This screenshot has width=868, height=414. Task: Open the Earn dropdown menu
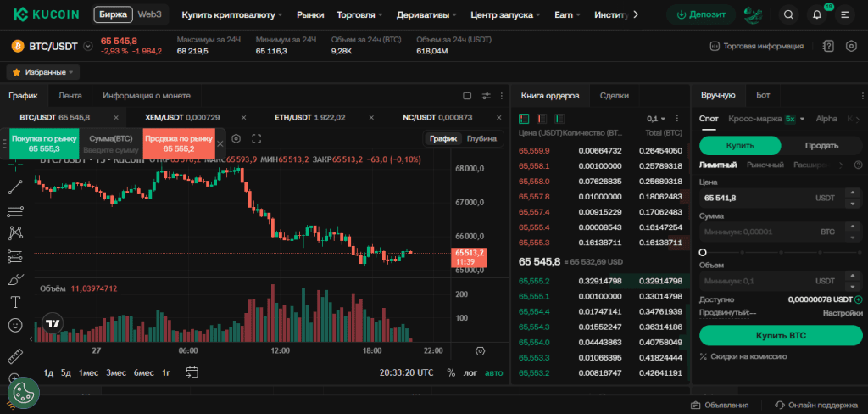coord(567,15)
